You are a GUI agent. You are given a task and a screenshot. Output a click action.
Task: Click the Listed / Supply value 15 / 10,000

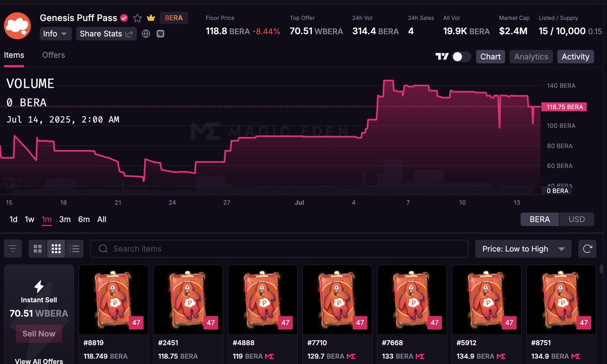coord(562,31)
